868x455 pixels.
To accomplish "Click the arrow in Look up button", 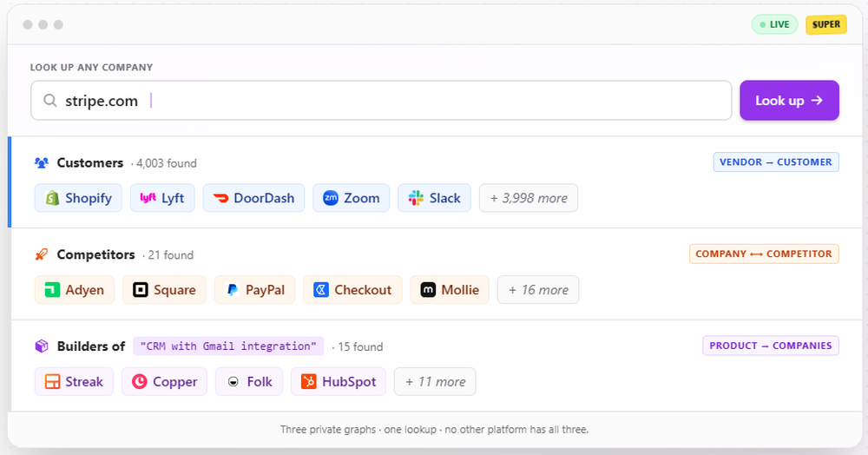I will [x=817, y=100].
